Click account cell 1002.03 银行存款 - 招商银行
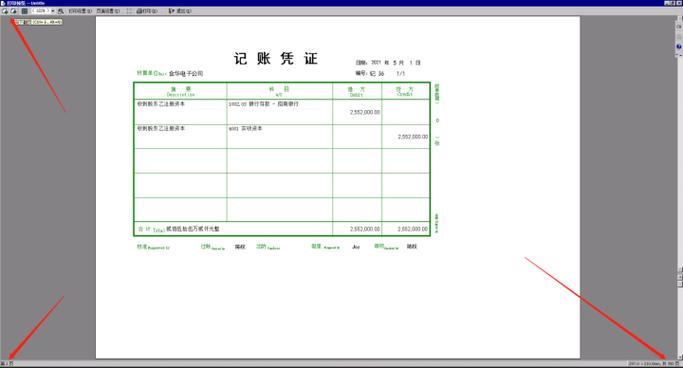Screen dimensions: 683x368 (264, 104)
